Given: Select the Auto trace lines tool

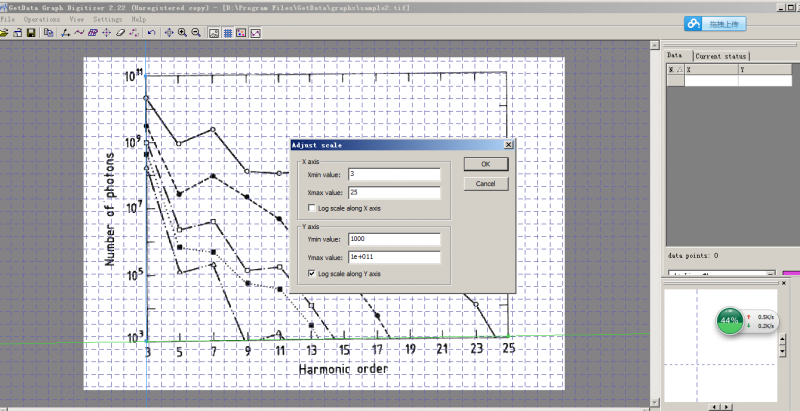Looking at the screenshot, I should click(x=79, y=33).
